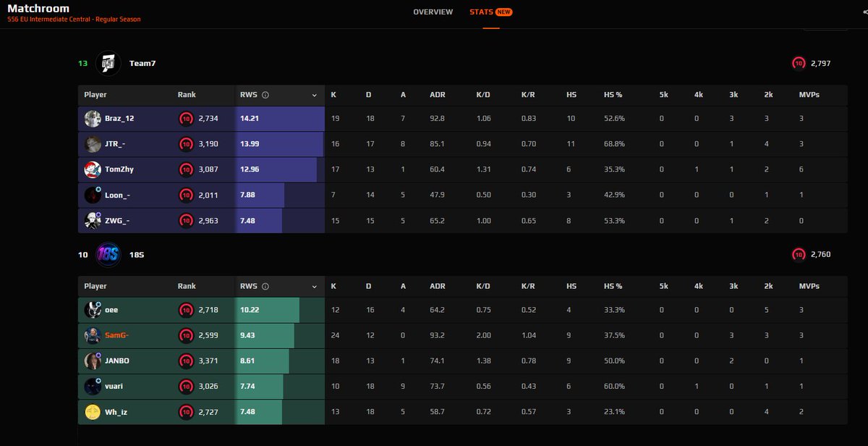This screenshot has height=446, width=868.
Task: Toggle RWS sort arrow in Team7 table
Action: 315,95
